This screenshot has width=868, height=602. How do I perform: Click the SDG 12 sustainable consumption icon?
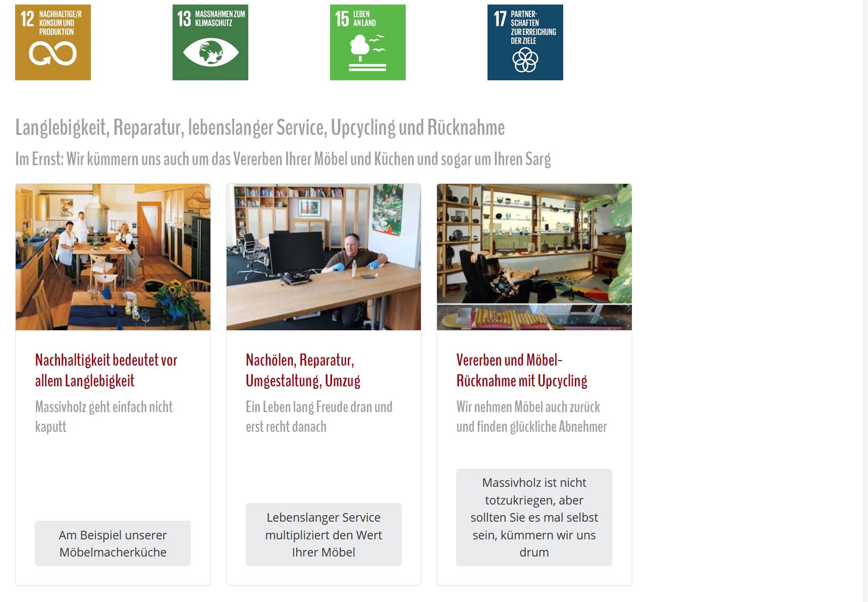click(53, 42)
